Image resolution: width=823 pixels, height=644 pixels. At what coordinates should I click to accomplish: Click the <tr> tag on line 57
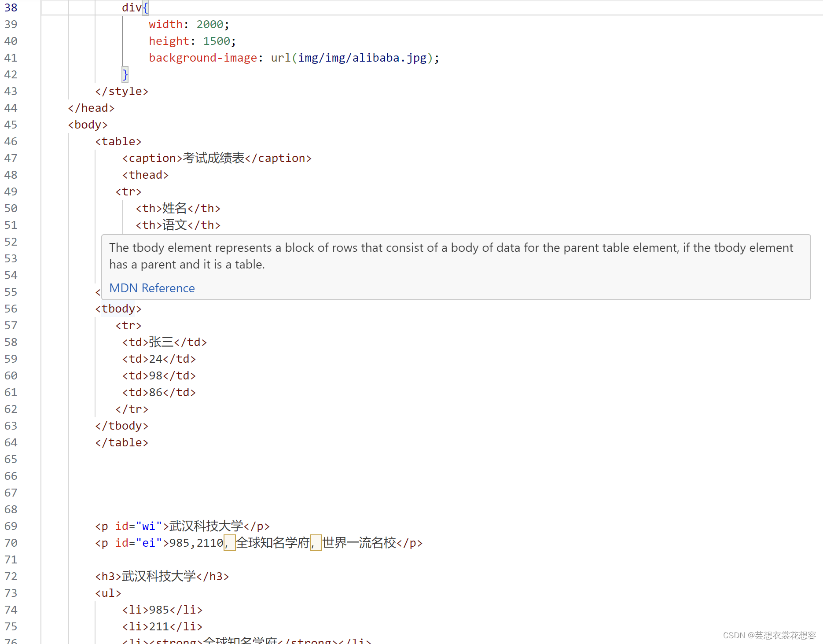(x=129, y=325)
